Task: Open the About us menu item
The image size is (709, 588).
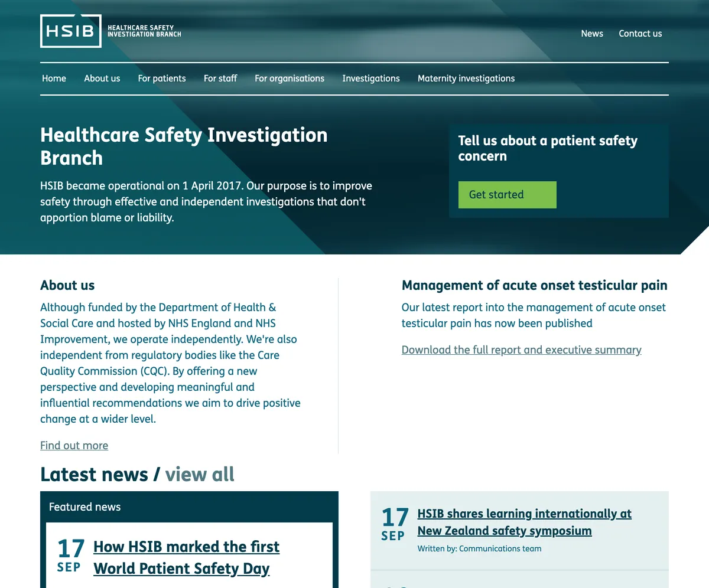Action: pyautogui.click(x=102, y=79)
